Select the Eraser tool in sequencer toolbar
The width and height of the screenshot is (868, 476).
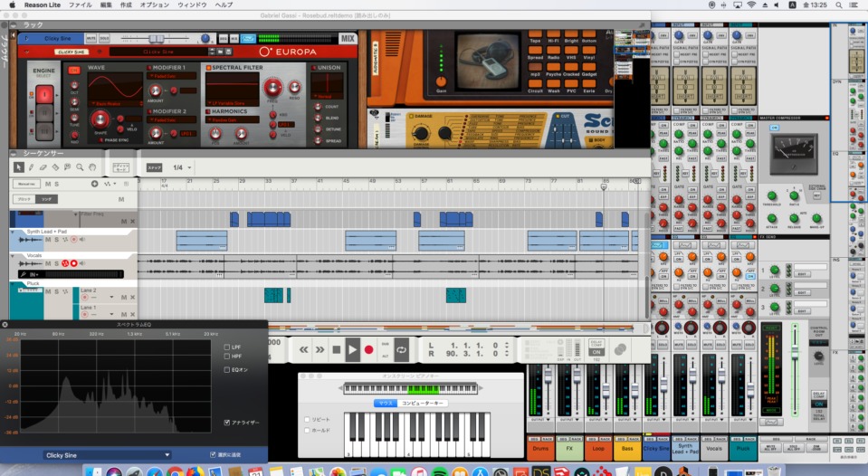click(43, 167)
